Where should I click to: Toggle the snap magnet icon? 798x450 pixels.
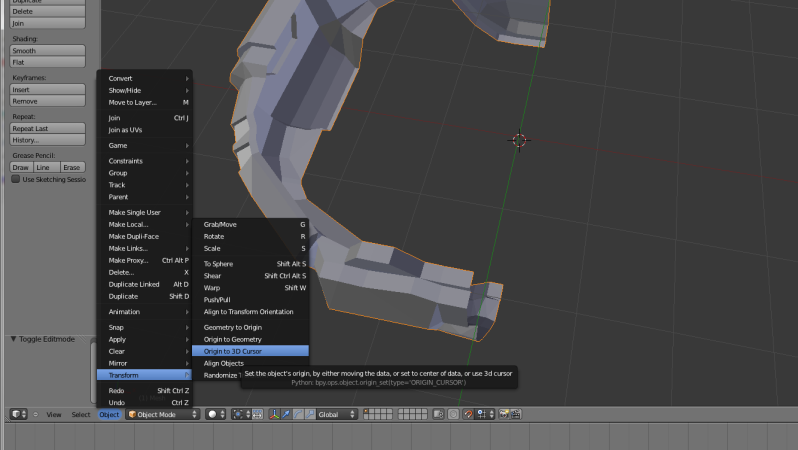(468, 414)
